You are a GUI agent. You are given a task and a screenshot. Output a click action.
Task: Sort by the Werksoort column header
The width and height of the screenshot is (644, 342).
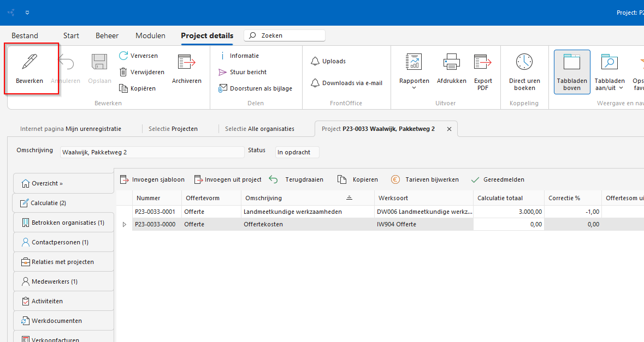[x=424, y=198]
